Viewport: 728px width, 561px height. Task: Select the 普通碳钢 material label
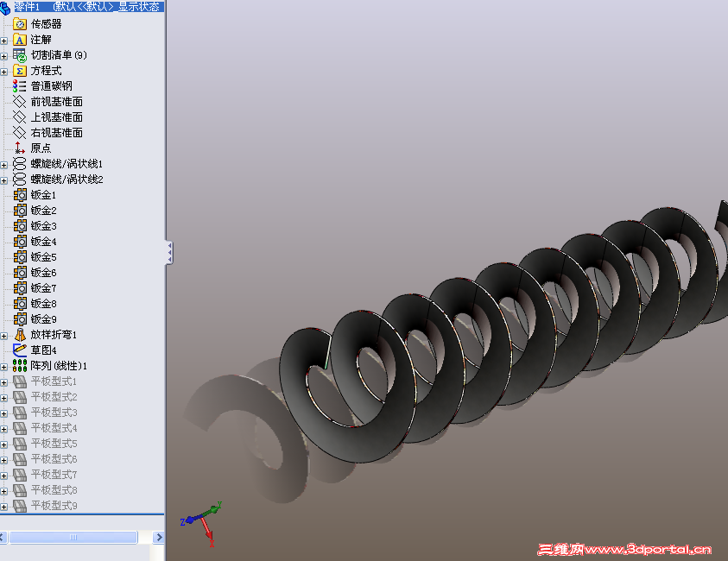(x=52, y=86)
